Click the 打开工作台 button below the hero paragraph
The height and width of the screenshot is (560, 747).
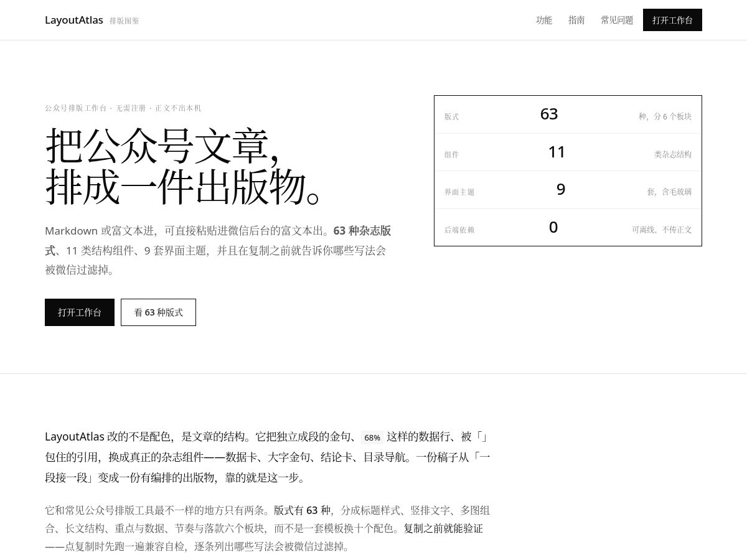click(80, 312)
